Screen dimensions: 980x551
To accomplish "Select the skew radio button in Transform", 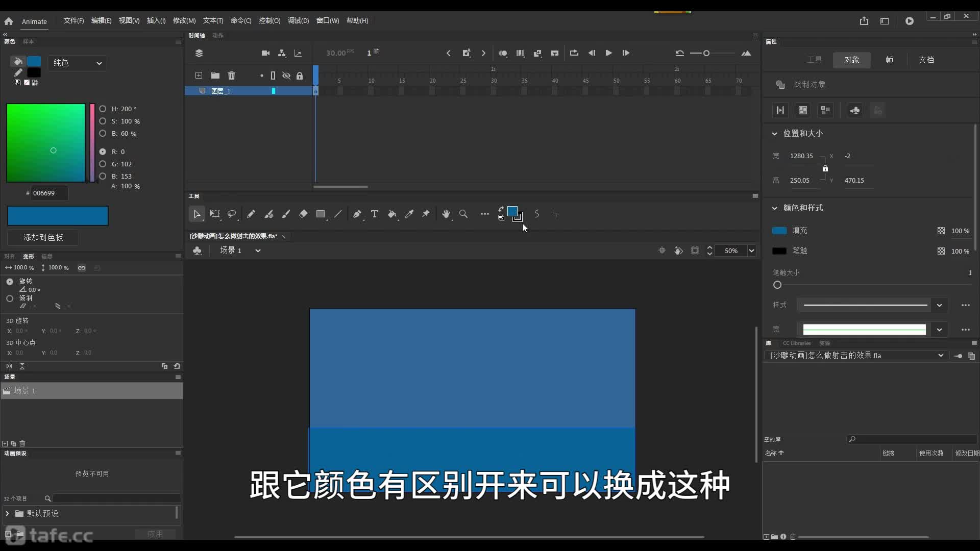I will (10, 298).
